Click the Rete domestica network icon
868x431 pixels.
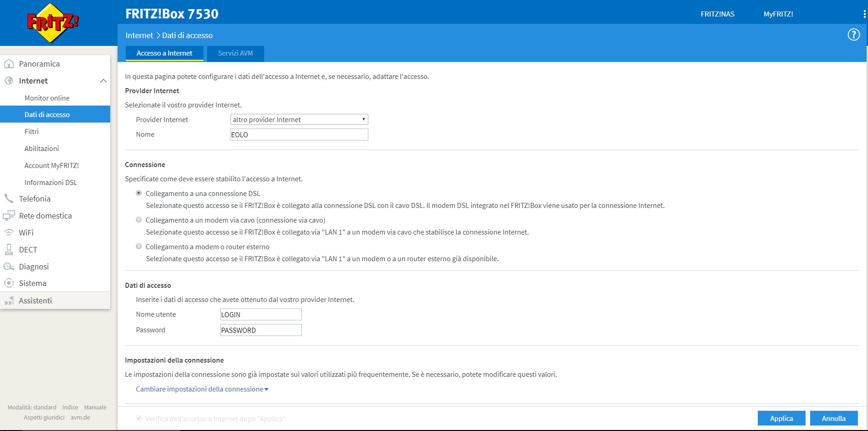pyautogui.click(x=9, y=216)
